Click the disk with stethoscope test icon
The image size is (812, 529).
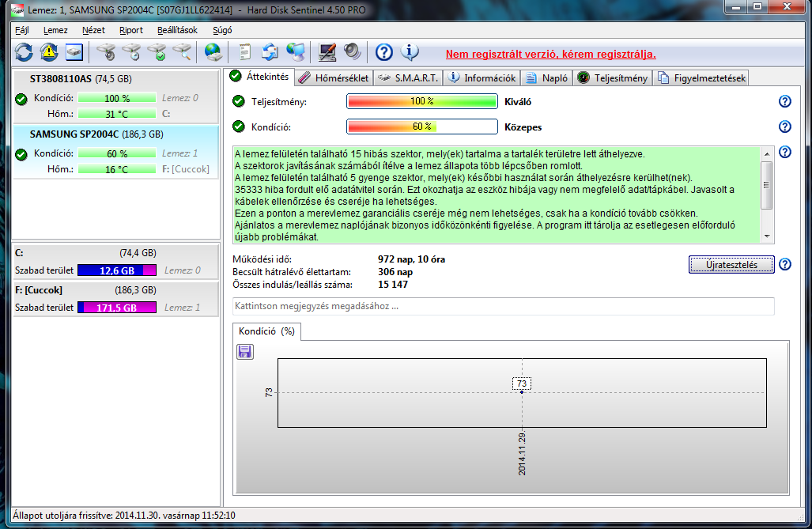click(107, 52)
